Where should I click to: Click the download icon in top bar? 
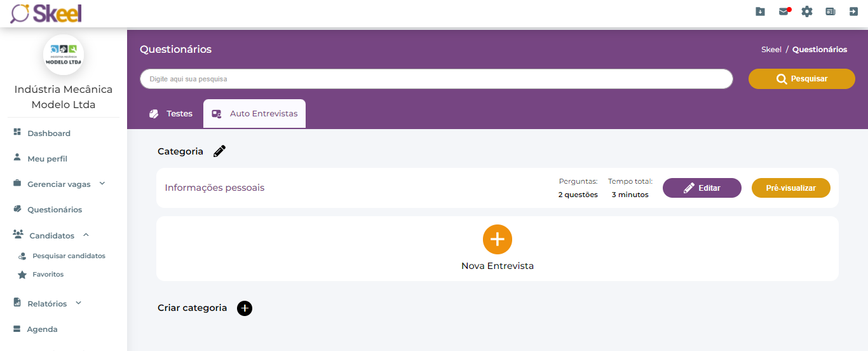pos(760,11)
